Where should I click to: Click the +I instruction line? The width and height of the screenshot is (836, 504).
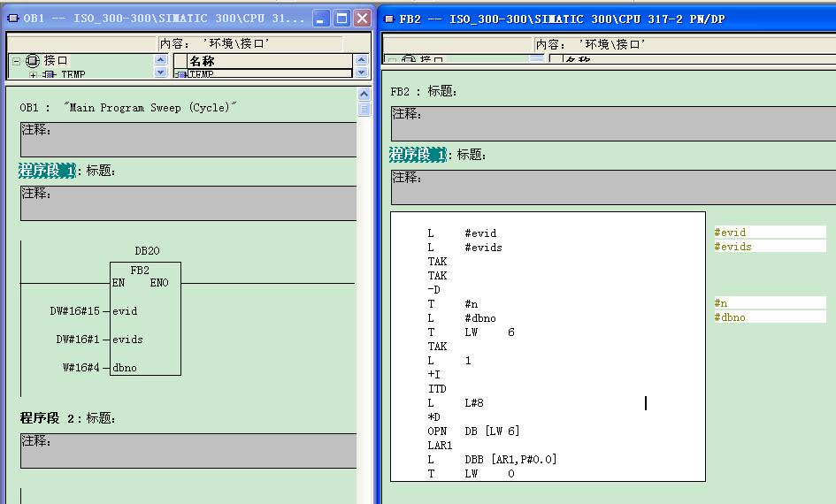(434, 375)
